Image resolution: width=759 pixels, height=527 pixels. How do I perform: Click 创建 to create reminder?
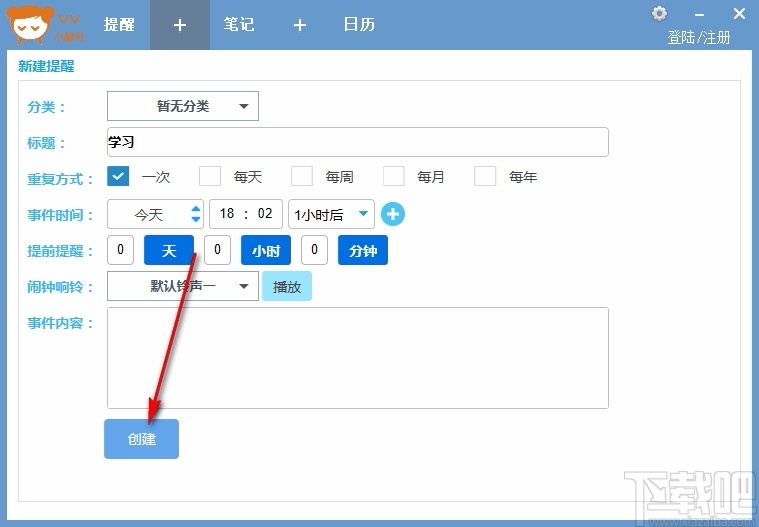click(141, 439)
